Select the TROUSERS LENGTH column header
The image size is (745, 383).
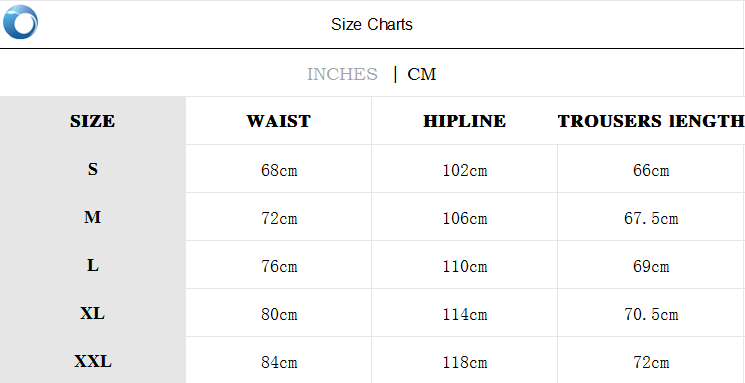pos(650,121)
